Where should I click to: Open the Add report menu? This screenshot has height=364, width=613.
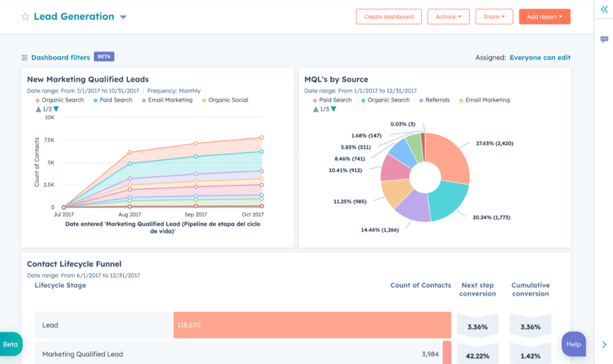pyautogui.click(x=544, y=16)
